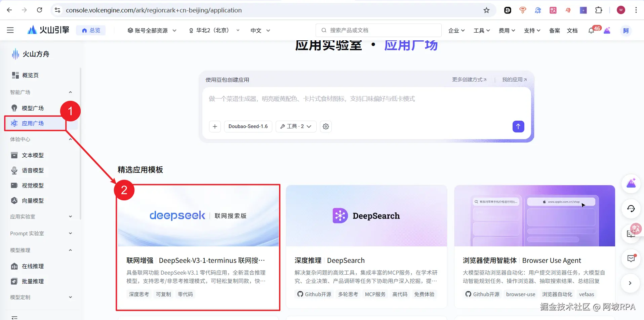
Task: Reload the current browser page
Action: pyautogui.click(x=40, y=10)
